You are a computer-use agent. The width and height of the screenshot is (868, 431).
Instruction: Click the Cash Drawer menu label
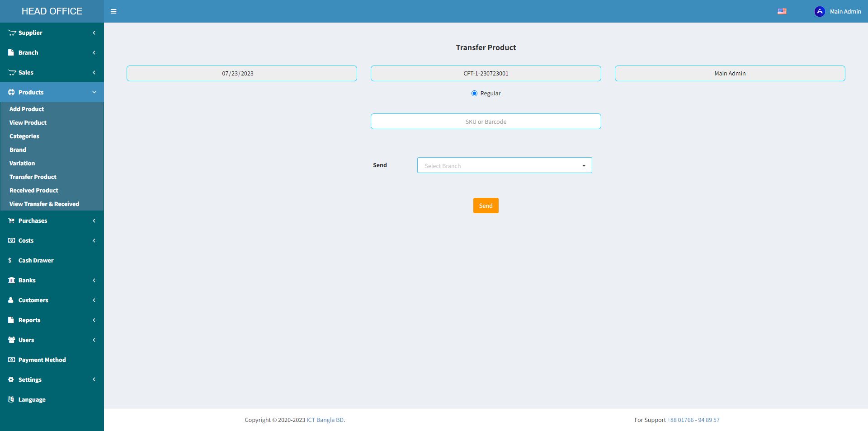point(36,260)
